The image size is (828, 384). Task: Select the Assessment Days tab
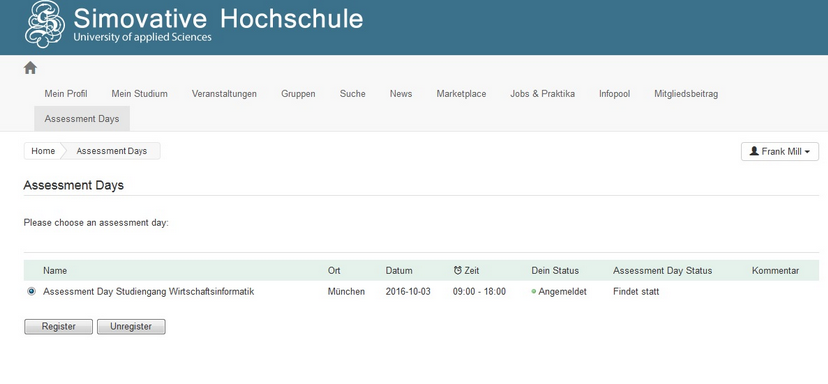[x=82, y=119]
